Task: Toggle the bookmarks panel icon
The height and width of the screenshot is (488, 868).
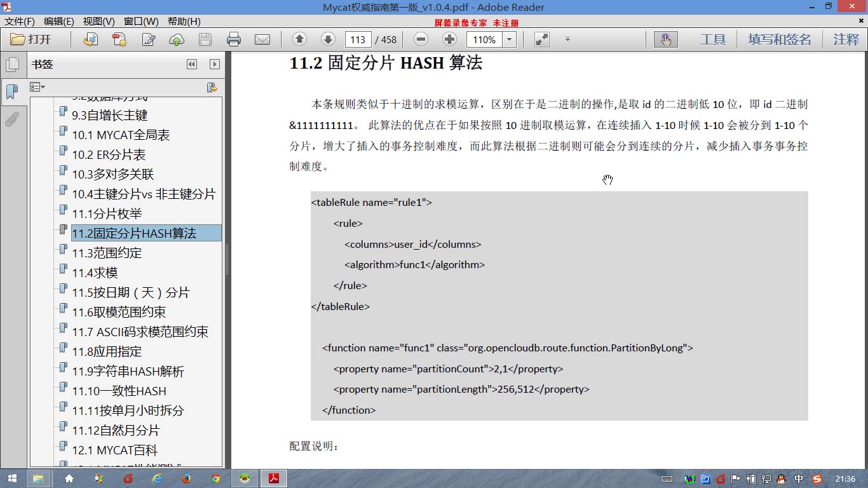Action: coord(12,91)
